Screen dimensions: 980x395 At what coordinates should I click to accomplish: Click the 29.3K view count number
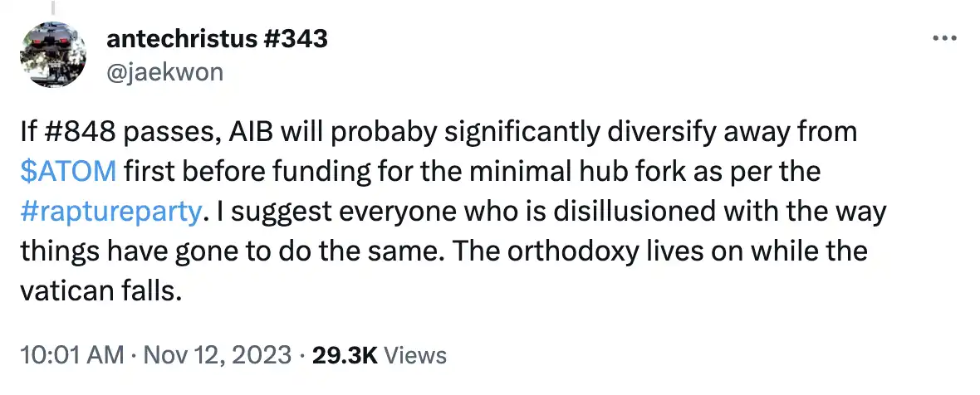click(344, 356)
